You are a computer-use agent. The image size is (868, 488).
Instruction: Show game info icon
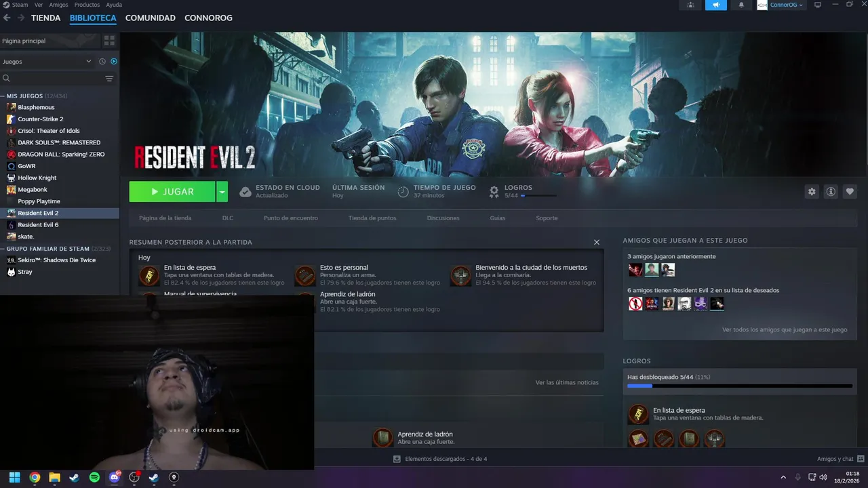coord(831,192)
